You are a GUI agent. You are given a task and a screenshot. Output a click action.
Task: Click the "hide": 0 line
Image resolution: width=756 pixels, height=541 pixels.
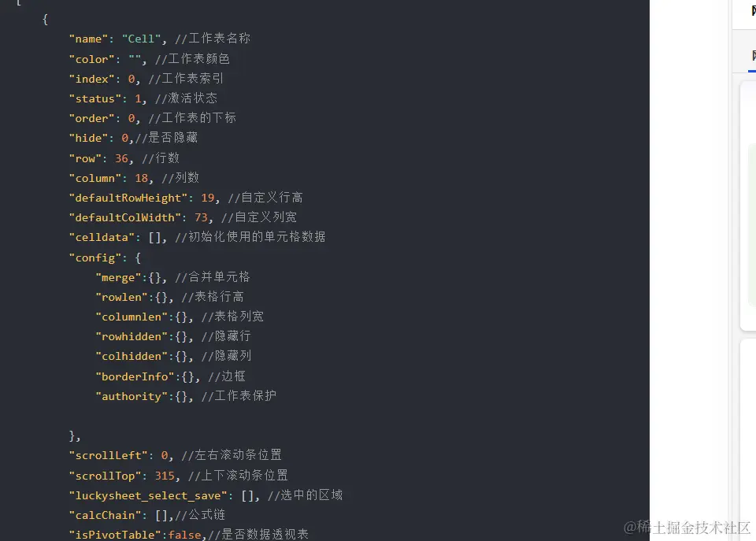[x=134, y=138]
